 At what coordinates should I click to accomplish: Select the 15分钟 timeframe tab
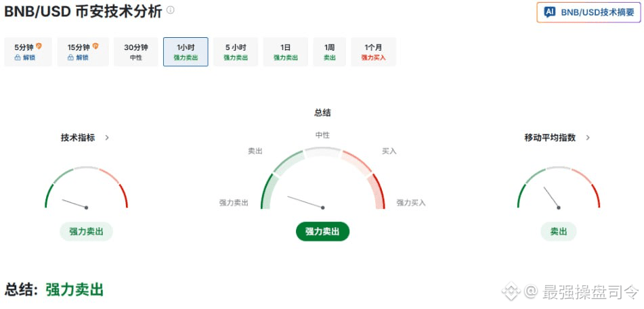(83, 51)
